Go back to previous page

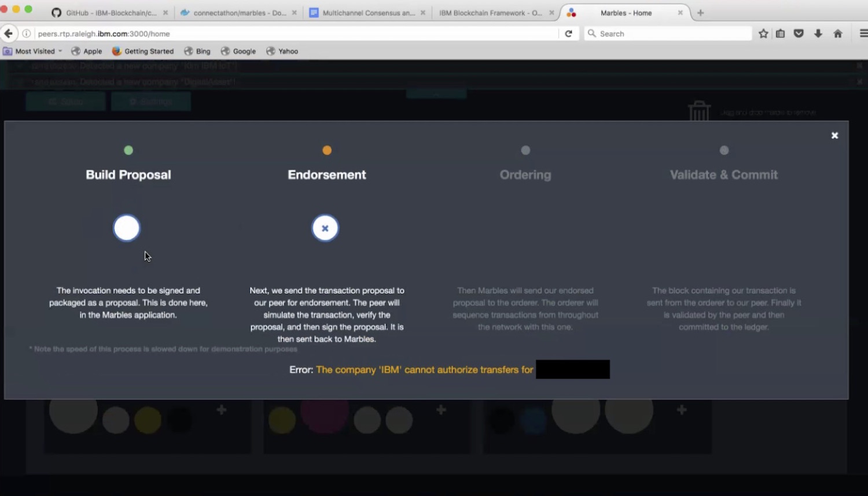(8, 34)
